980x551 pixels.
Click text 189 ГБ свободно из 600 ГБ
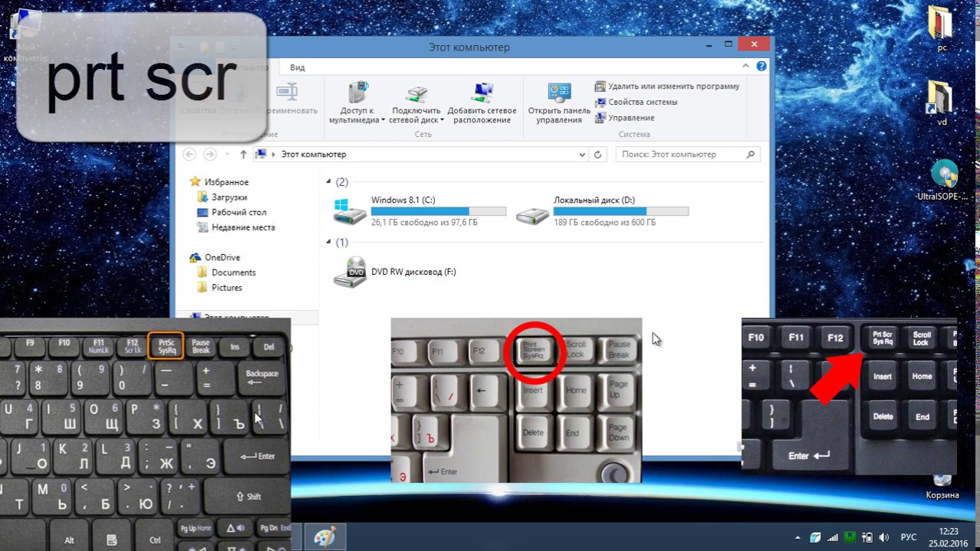point(605,223)
